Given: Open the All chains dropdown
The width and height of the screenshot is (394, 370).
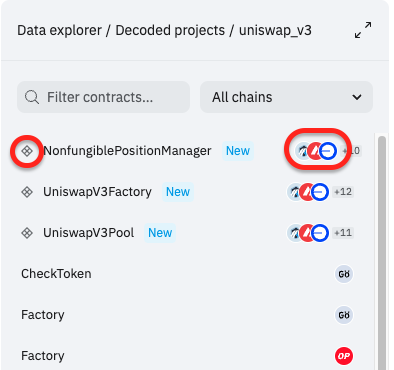Looking at the screenshot, I should pos(286,97).
